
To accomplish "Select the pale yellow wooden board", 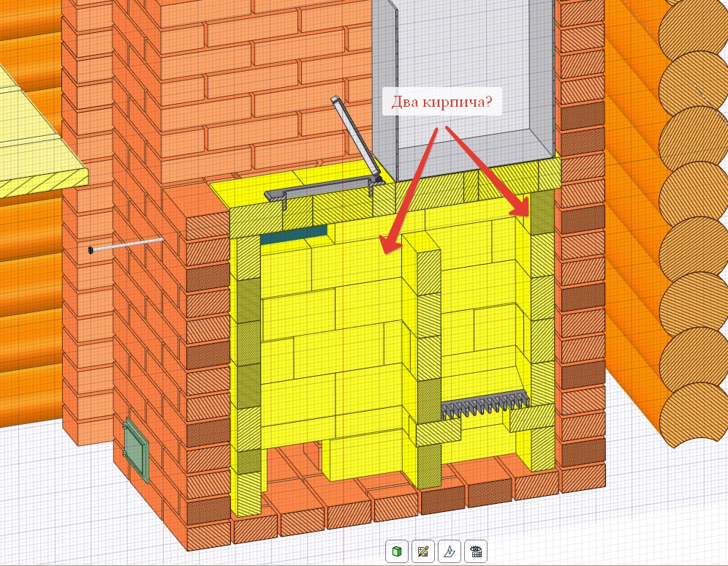I will (37, 139).
